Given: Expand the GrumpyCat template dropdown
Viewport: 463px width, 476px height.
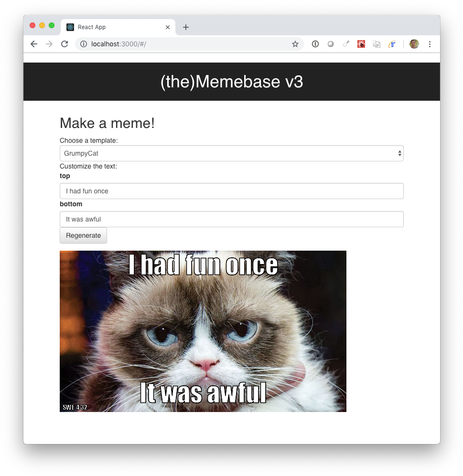Looking at the screenshot, I should coord(231,153).
